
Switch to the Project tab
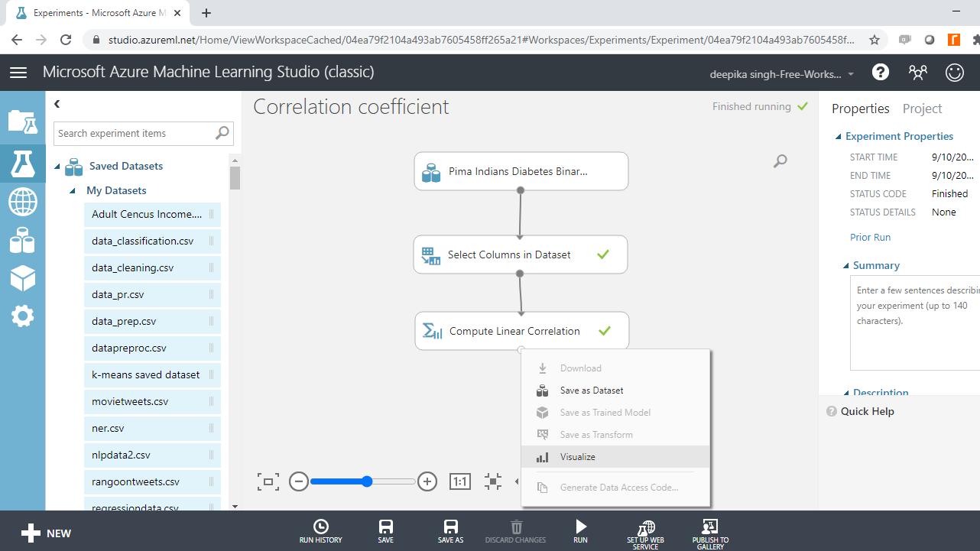tap(922, 109)
